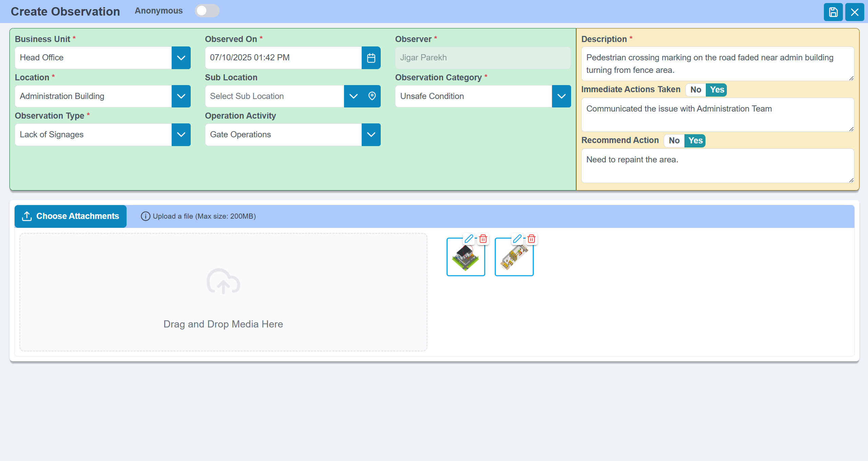Open the Observed On calendar picker
This screenshot has height=461, width=868.
(371, 58)
